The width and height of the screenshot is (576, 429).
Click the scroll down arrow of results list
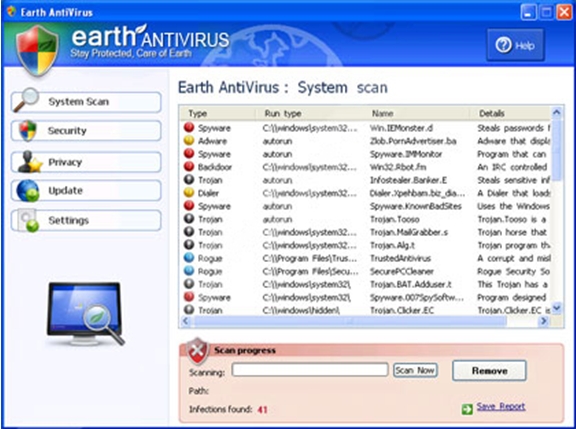tap(557, 308)
